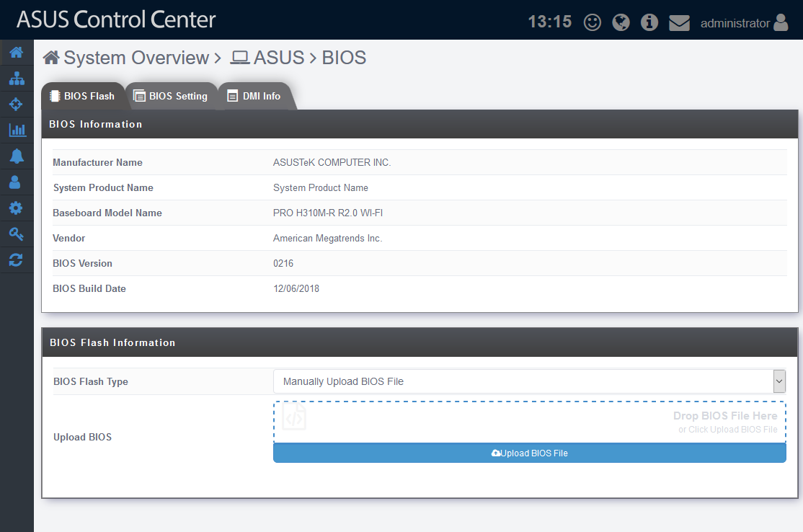This screenshot has width=803, height=532.
Task: Click the ASUSTeK COMPUTER INC. value
Action: [x=332, y=162]
